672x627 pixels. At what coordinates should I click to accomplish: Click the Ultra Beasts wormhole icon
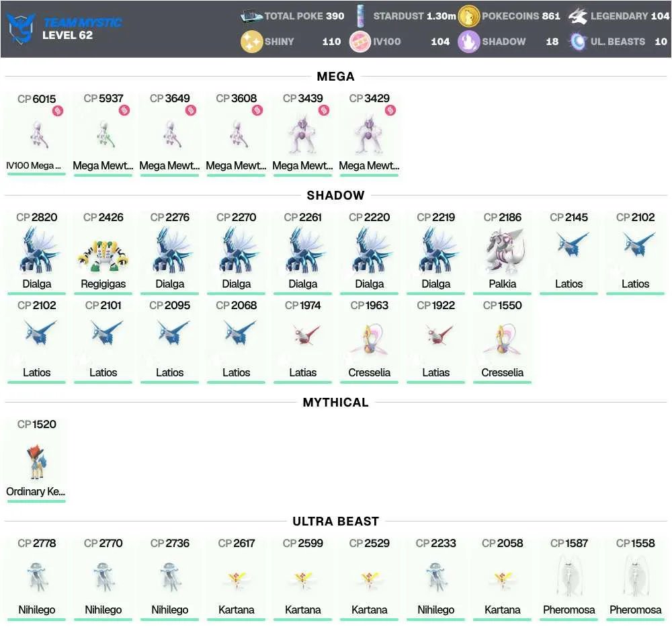(x=578, y=42)
